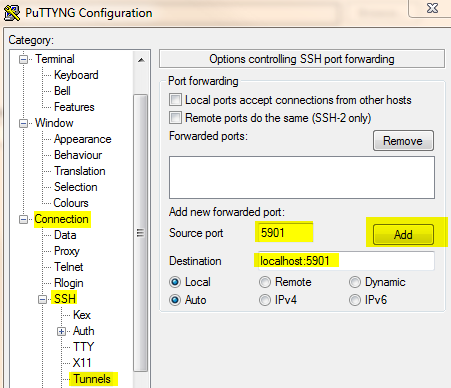Enable remote ports do the same checkbox
Image resolution: width=451 pixels, height=388 pixels.
[x=175, y=118]
